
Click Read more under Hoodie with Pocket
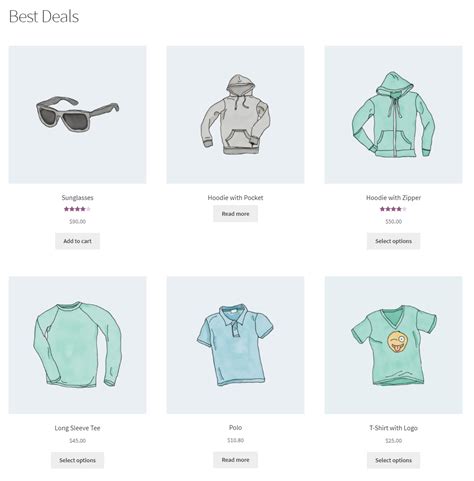[235, 214]
